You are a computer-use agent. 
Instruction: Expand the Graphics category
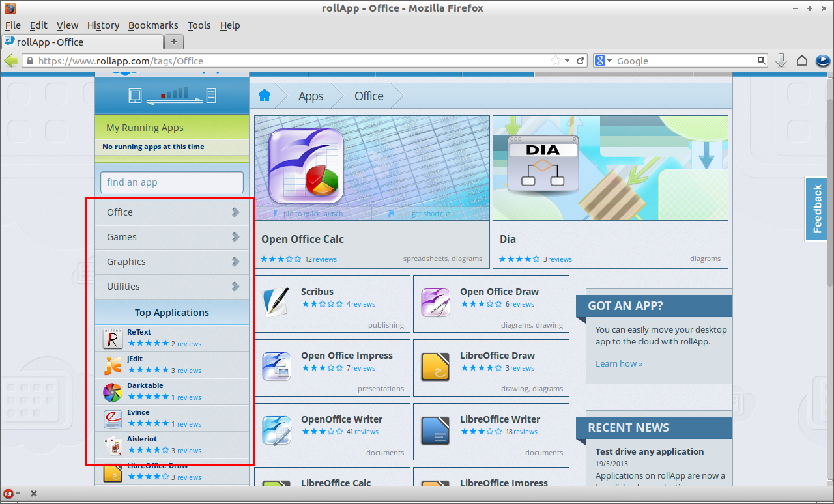tap(172, 262)
